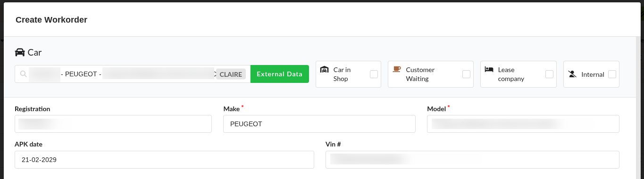Click the car icon in section header

[20, 52]
